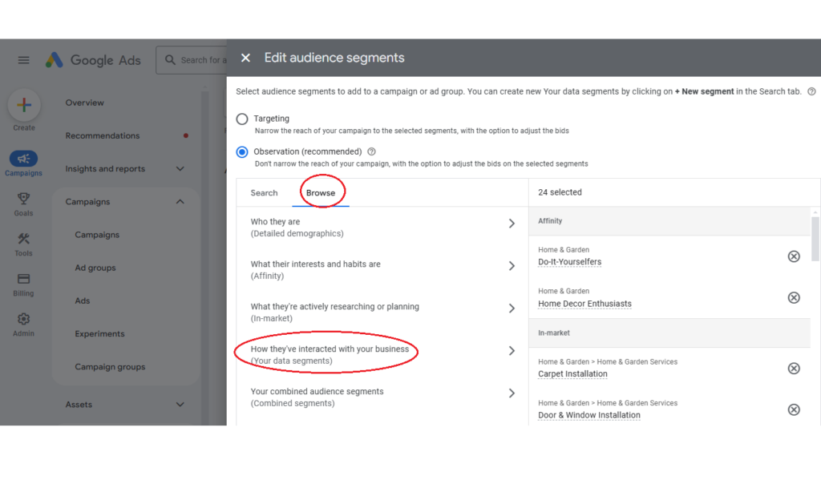Open the Billing card icon
The height and width of the screenshot is (504, 821).
coord(24,279)
